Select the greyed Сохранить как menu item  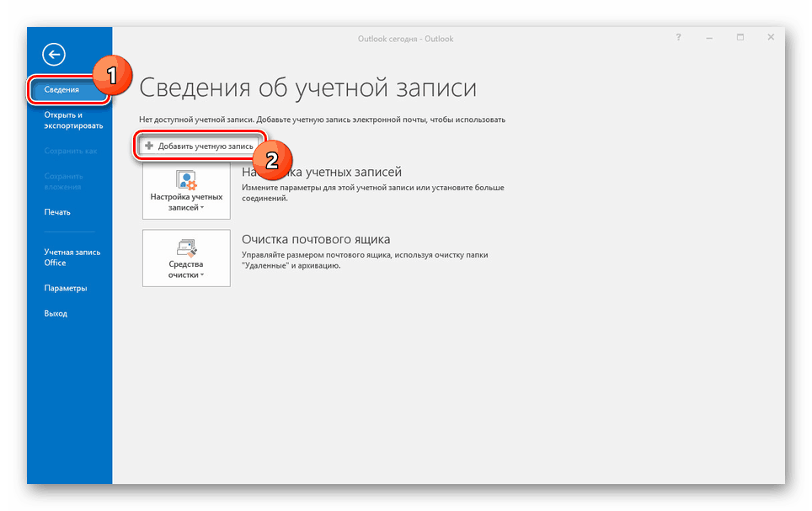click(71, 151)
